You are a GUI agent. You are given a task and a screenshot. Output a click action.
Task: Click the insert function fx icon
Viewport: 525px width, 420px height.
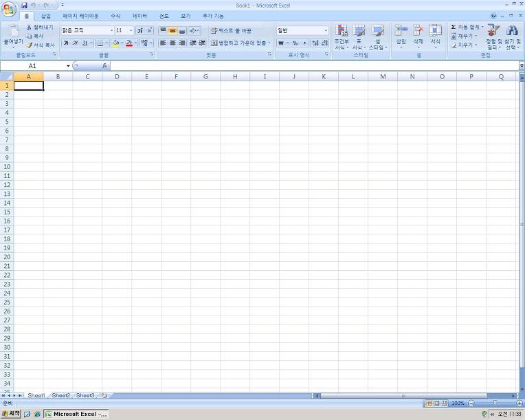pyautogui.click(x=104, y=66)
